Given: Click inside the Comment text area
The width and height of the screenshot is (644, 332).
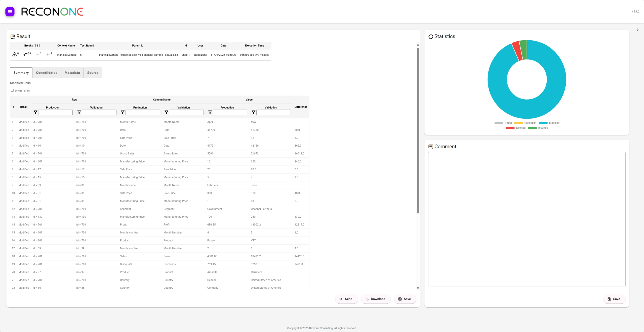Looking at the screenshot, I should tap(527, 219).
